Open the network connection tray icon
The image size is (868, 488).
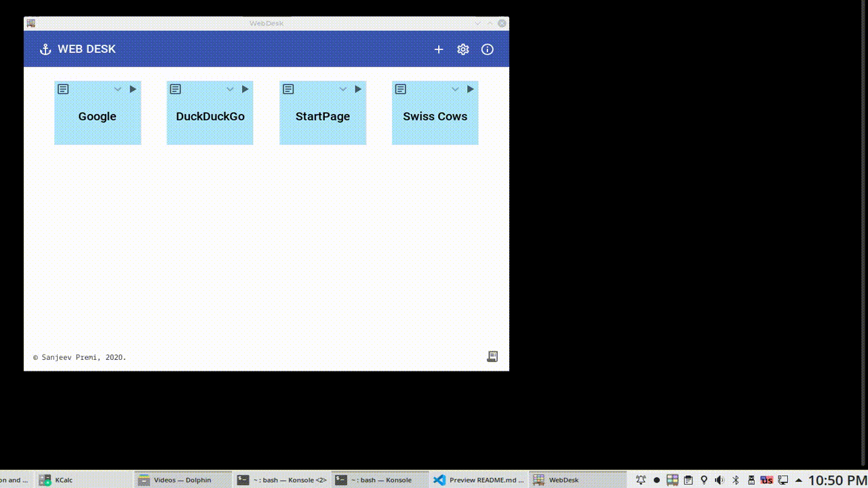coord(783,480)
